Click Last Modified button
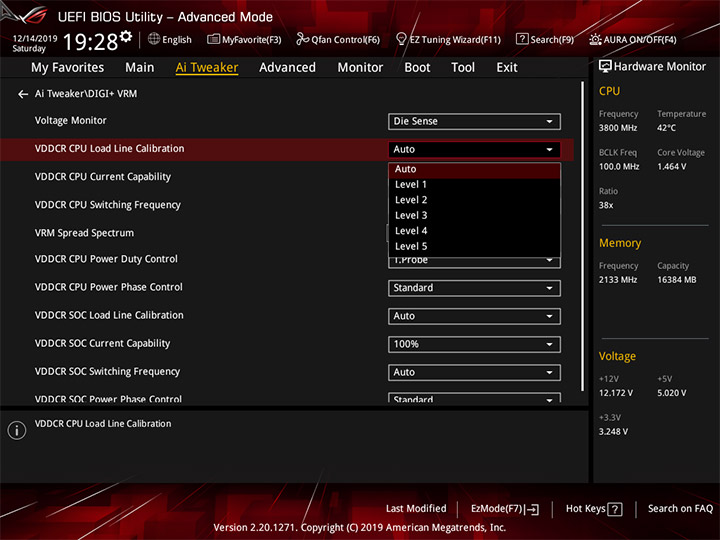The width and height of the screenshot is (720, 540). point(416,509)
